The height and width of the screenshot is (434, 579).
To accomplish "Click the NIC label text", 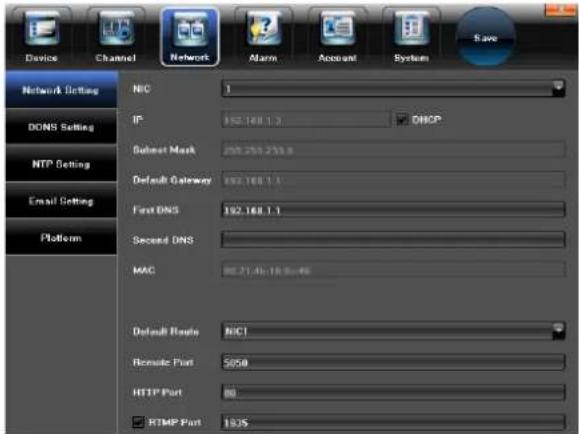I will coord(141,89).
